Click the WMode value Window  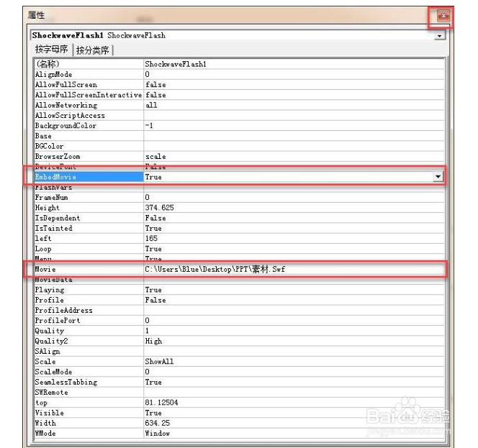(x=158, y=434)
